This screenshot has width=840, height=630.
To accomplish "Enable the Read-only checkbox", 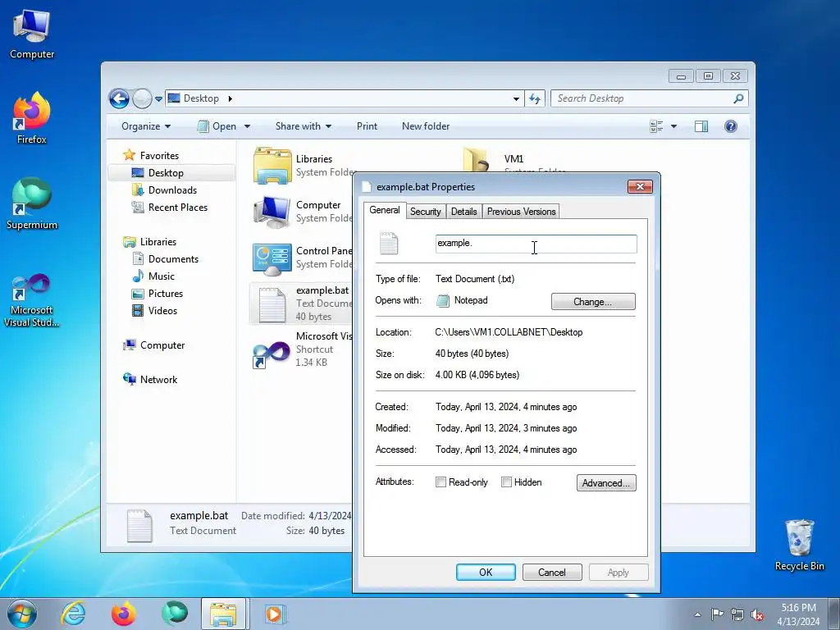I will (x=441, y=482).
